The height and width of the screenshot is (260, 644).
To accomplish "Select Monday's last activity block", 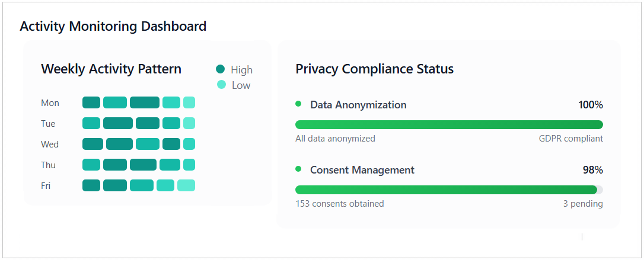I will pyautogui.click(x=189, y=102).
